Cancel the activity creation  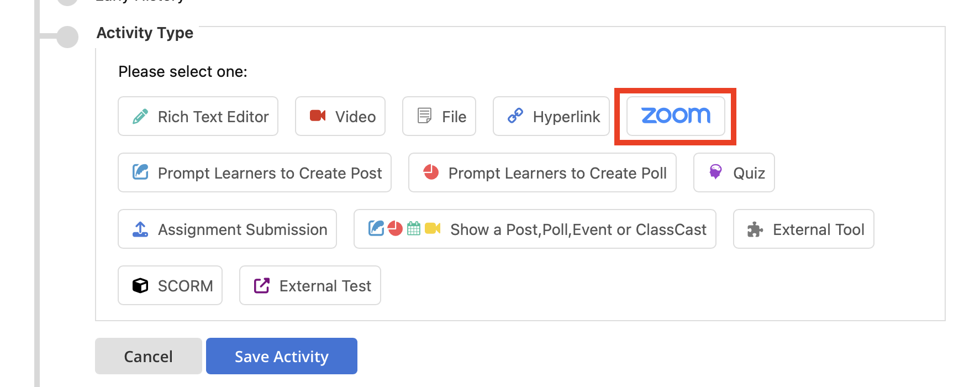pos(149,356)
